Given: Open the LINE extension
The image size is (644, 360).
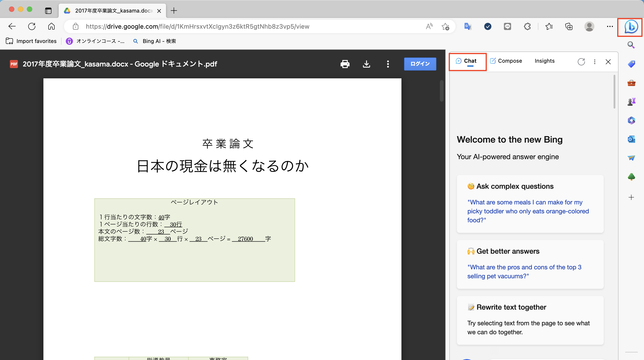Looking at the screenshot, I should pyautogui.click(x=508, y=26).
